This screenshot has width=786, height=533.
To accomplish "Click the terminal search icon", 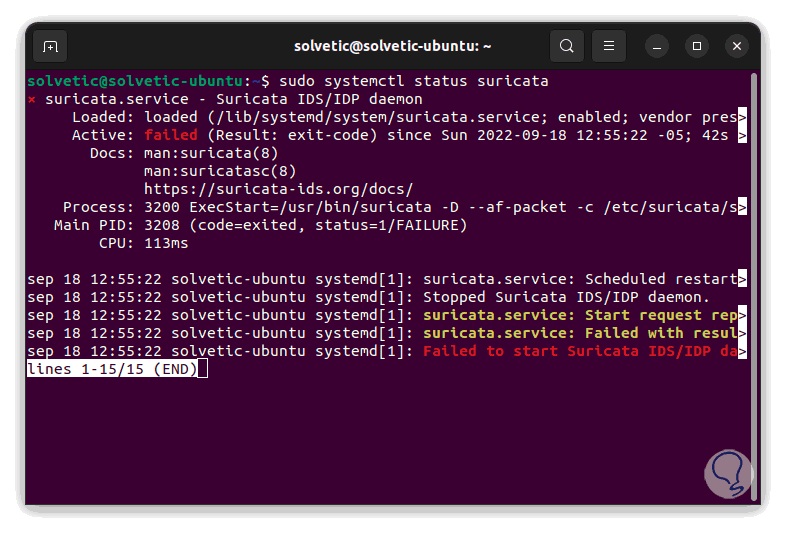I will 567,46.
